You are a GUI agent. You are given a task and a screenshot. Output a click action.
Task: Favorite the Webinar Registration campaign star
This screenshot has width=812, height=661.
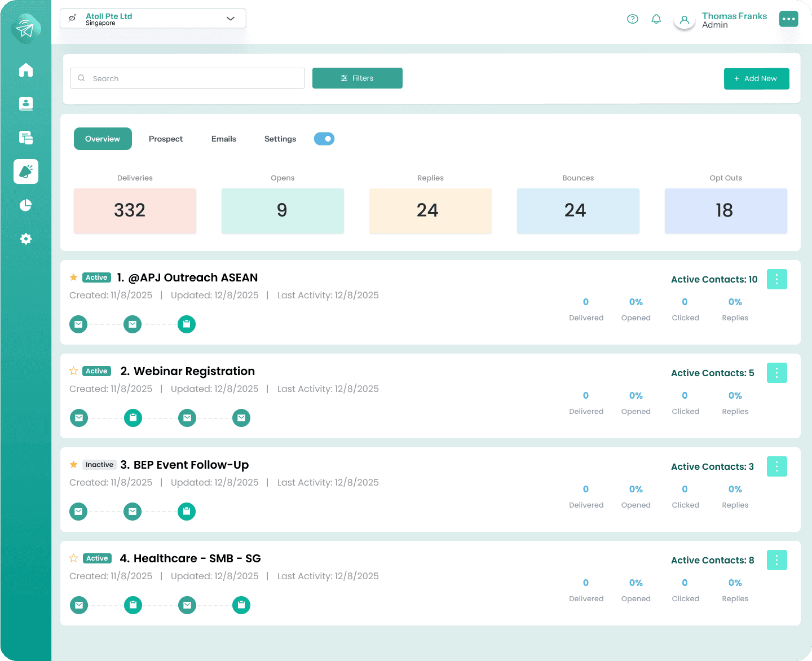[73, 371]
